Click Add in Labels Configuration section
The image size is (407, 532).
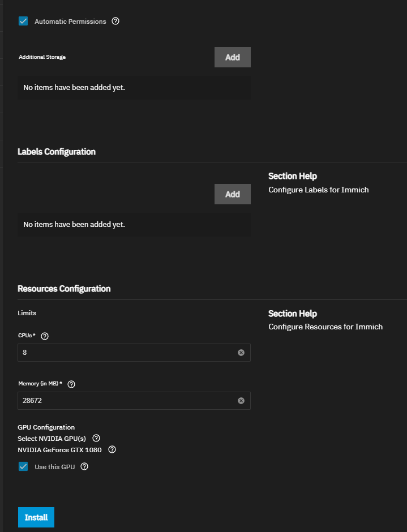pyautogui.click(x=232, y=194)
